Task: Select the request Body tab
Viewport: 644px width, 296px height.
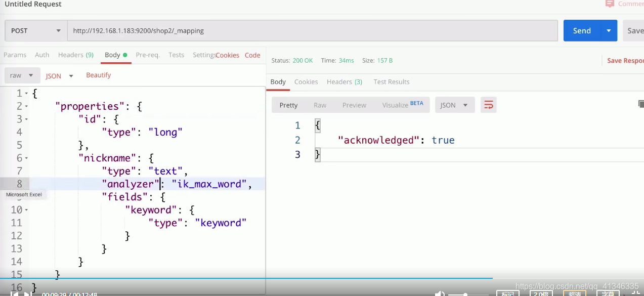Action: 116,55
